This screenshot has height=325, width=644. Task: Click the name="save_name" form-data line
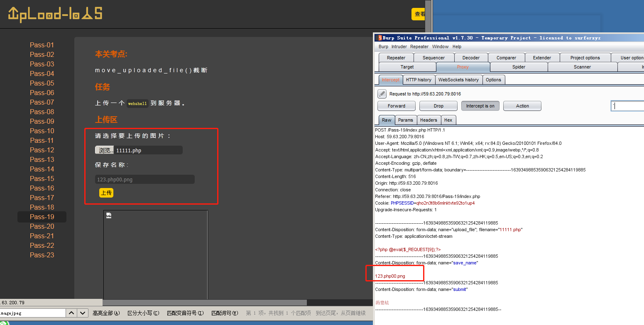click(426, 263)
